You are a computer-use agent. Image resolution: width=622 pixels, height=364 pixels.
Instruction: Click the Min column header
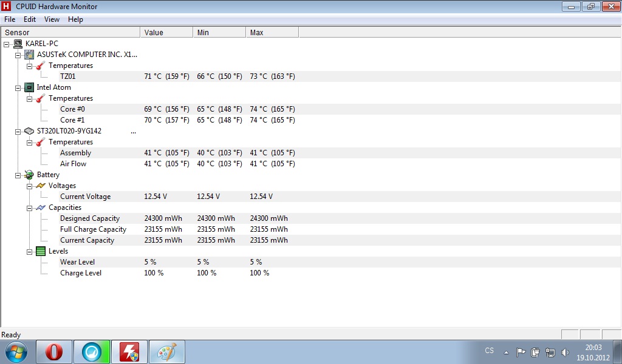tap(219, 33)
